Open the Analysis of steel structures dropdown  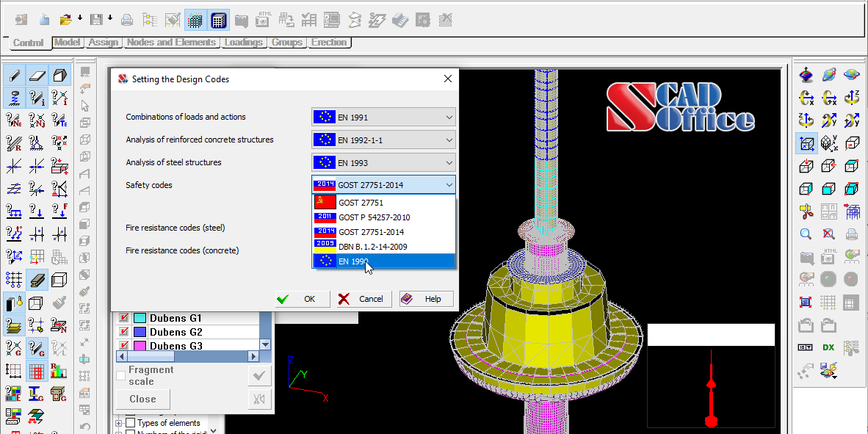[383, 162]
